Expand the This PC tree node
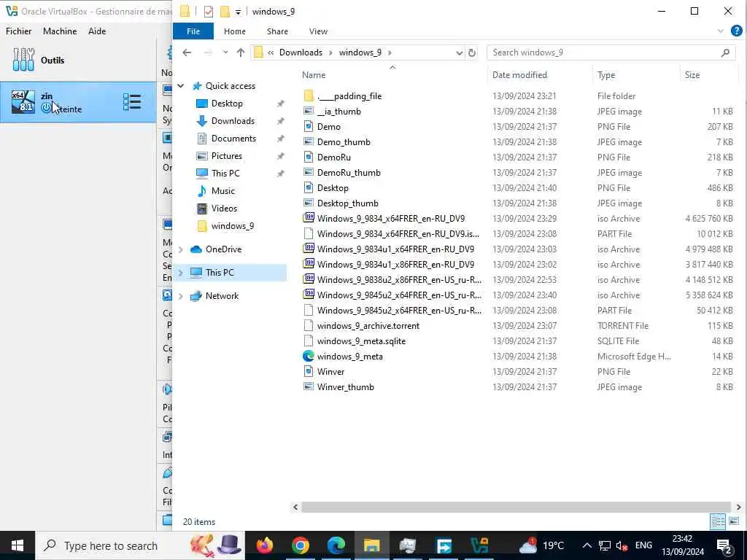The width and height of the screenshot is (747, 560). 181,273
